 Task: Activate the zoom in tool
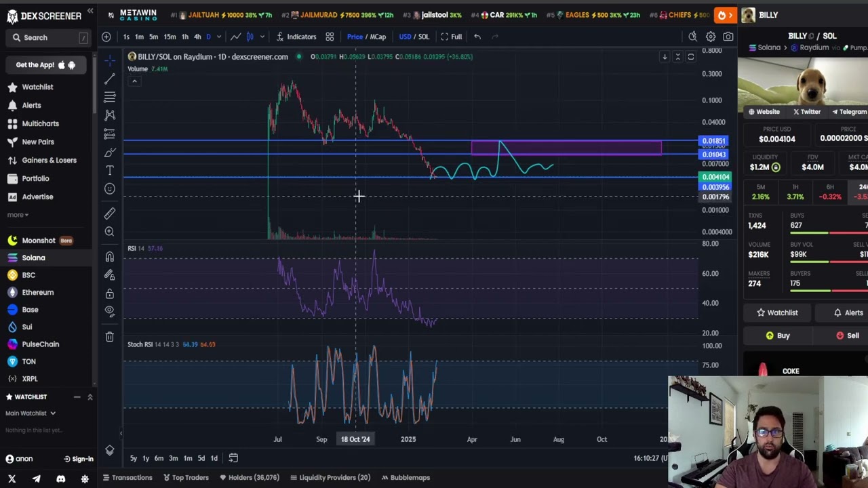(x=110, y=232)
